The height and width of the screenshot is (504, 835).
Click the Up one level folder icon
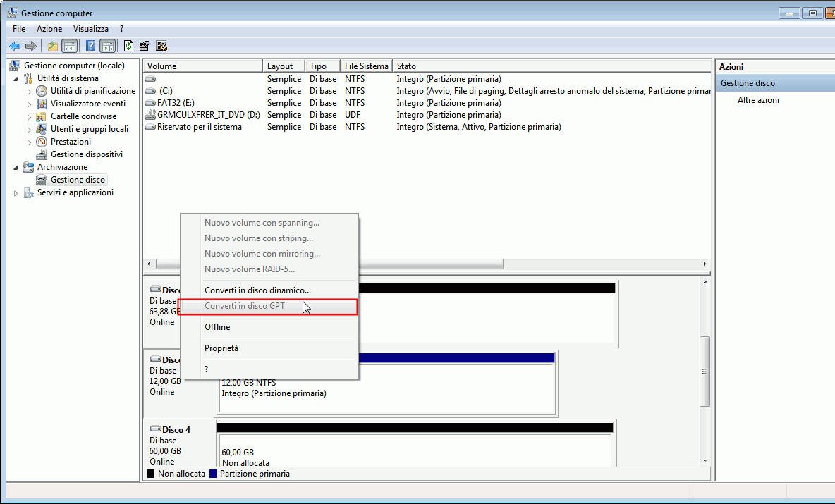point(52,47)
